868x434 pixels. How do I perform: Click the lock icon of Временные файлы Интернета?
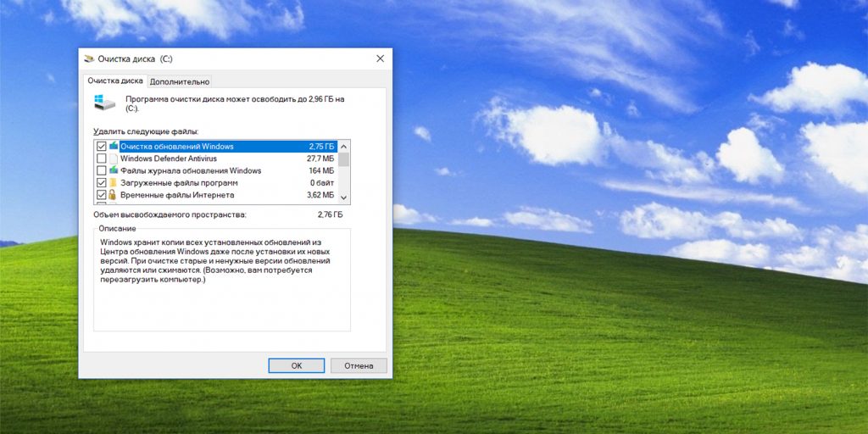[113, 195]
